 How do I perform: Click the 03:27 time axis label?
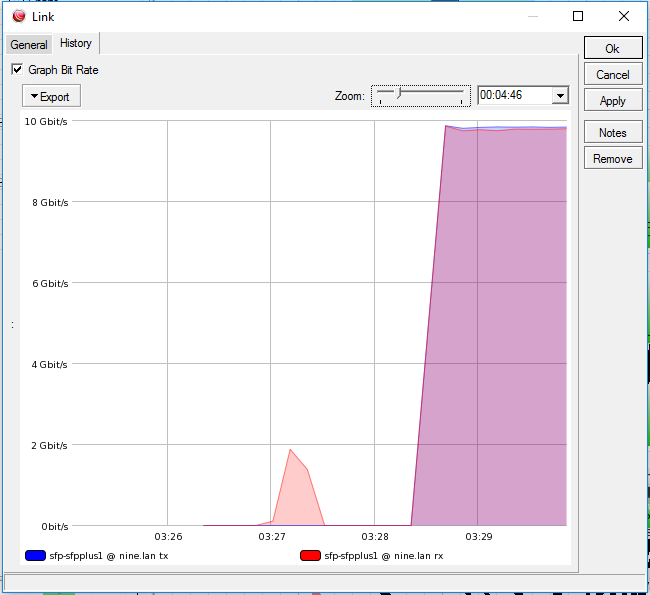pyautogui.click(x=272, y=537)
